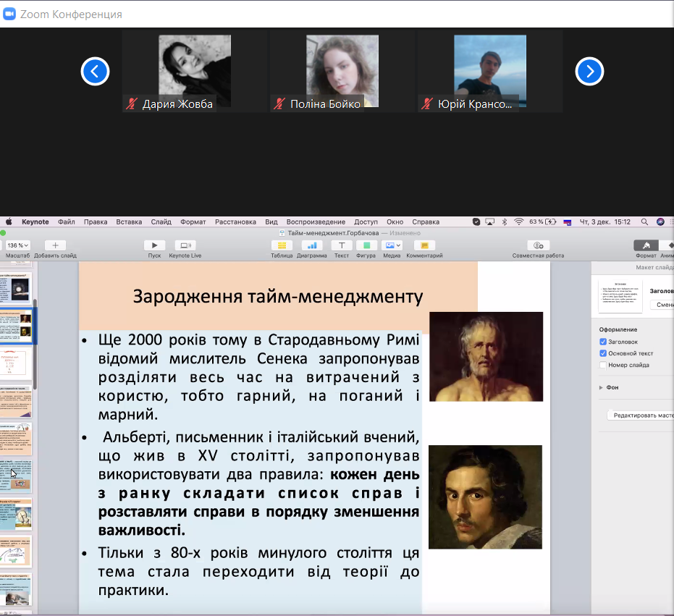Select the Seneca portrait image on slide
This screenshot has width=674, height=616.
point(486,357)
